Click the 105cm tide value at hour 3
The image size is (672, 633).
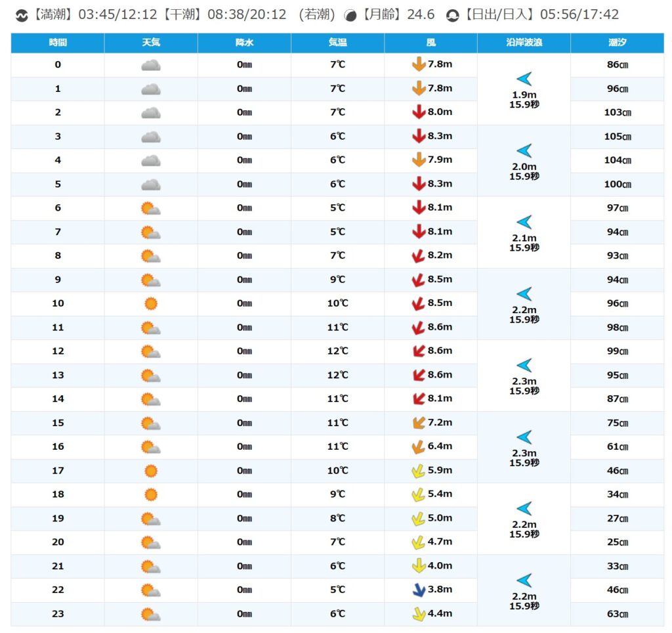[x=617, y=137]
